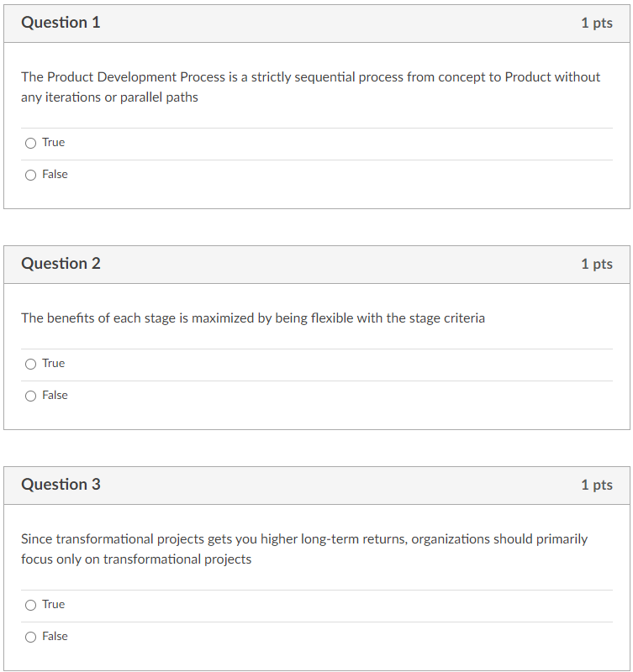Click the 1 pts label of Question 1
Image resolution: width=633 pixels, height=672 pixels.
(597, 23)
